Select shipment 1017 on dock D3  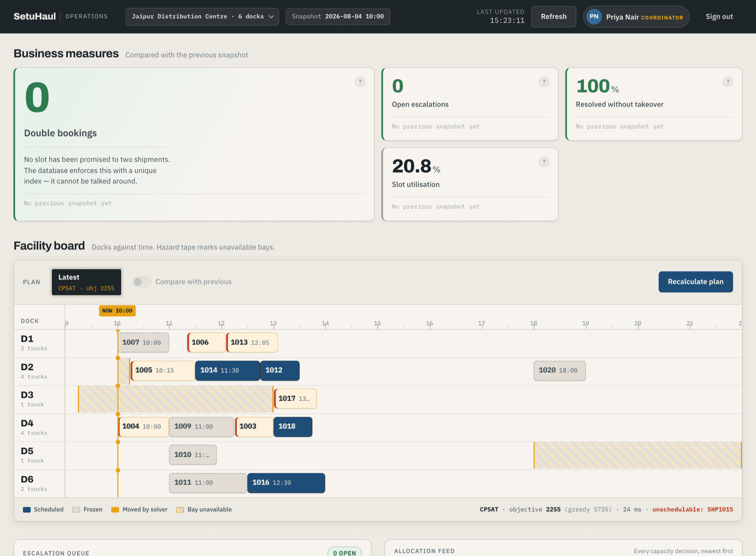[295, 399]
